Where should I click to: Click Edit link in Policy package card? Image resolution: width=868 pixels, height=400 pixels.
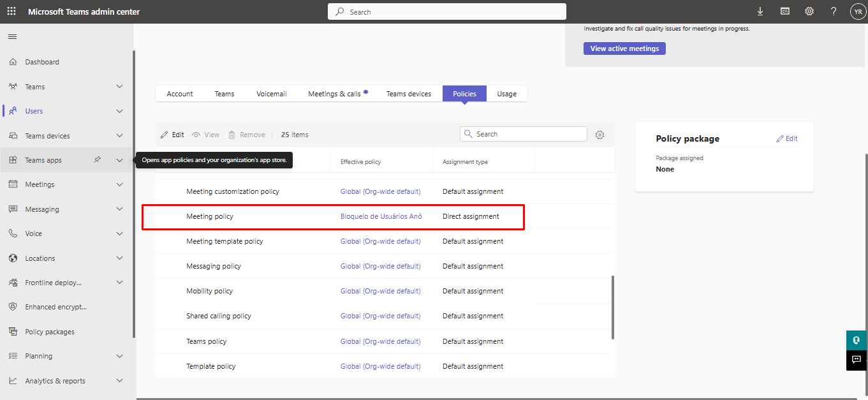pyautogui.click(x=787, y=138)
